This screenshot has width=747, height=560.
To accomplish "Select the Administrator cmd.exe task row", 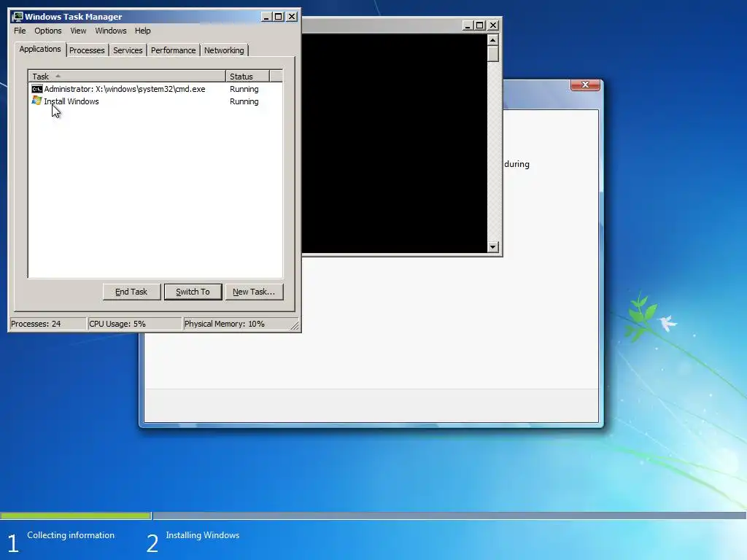I will 155,89.
